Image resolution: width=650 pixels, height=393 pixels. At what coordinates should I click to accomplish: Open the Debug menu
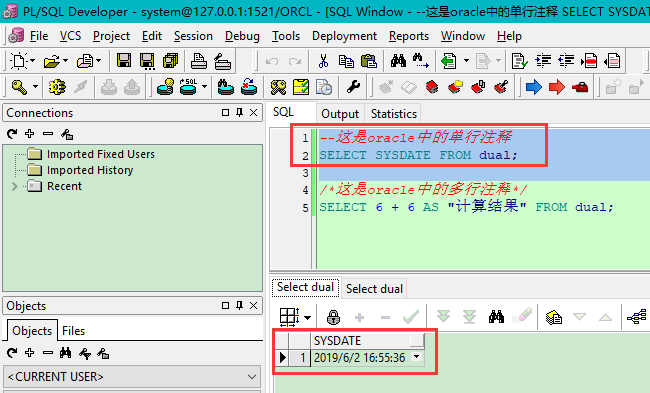[242, 36]
